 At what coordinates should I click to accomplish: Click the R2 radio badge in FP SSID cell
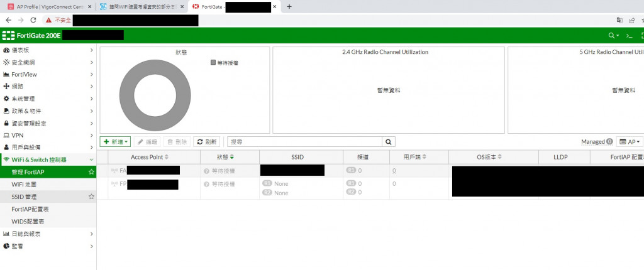coord(267,192)
